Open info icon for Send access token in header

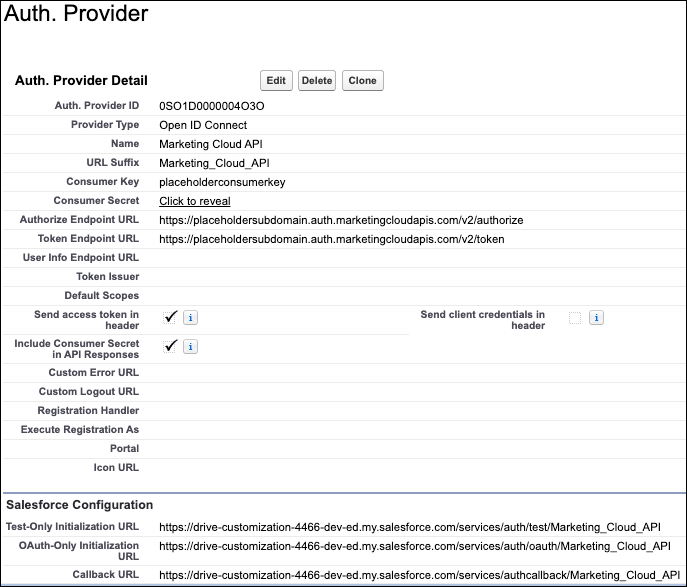coord(190,318)
